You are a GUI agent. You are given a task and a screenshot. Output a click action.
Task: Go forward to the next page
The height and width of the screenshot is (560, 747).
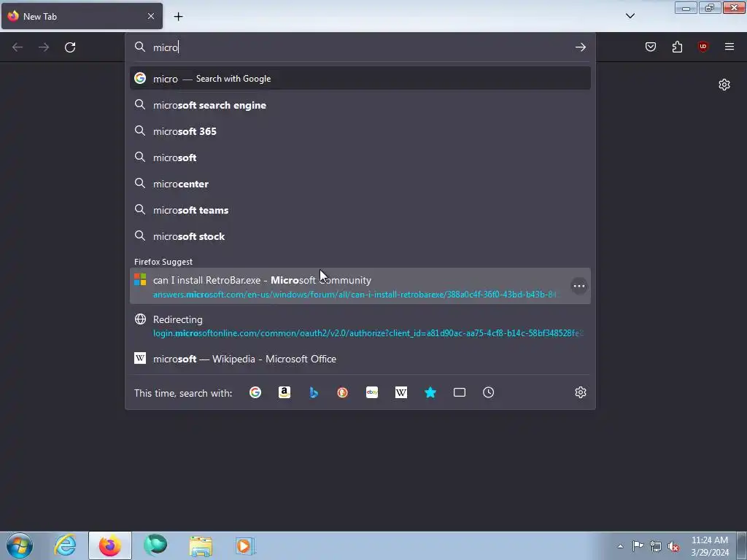tap(44, 47)
